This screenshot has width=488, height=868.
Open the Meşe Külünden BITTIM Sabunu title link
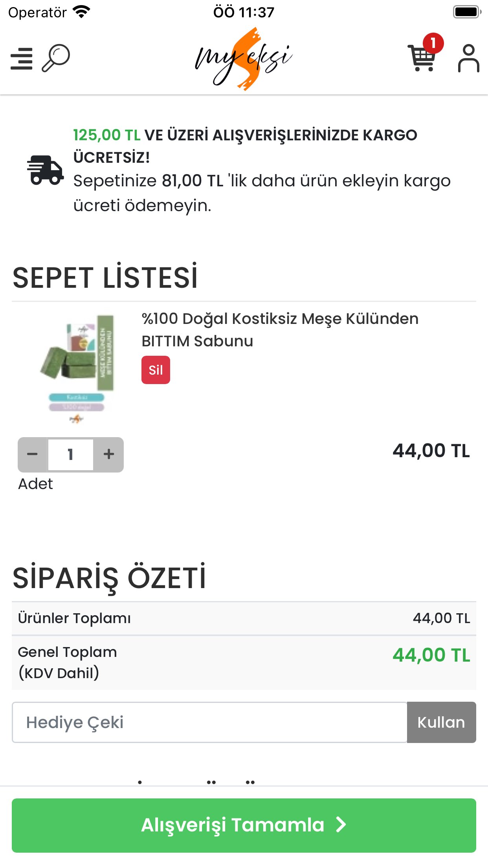(280, 329)
